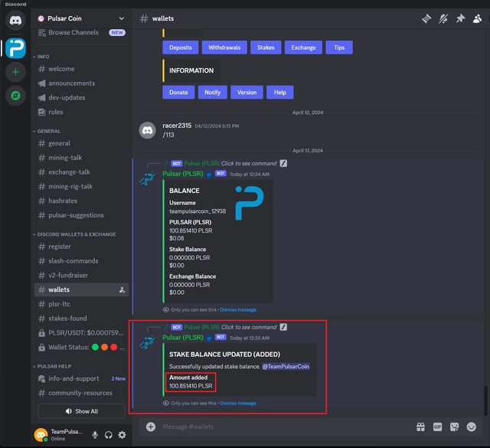Open sticker picker icon
The image size is (490, 448).
[454, 427]
